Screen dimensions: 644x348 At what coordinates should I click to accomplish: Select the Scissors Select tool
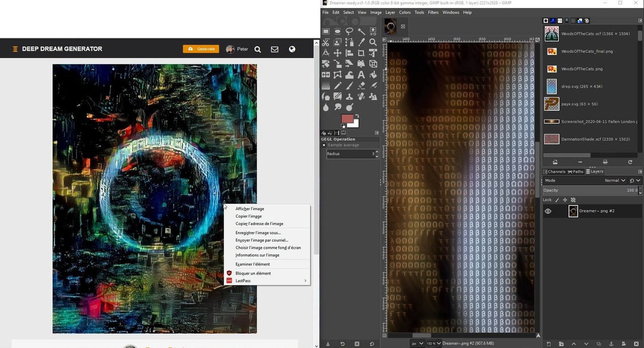(x=326, y=42)
